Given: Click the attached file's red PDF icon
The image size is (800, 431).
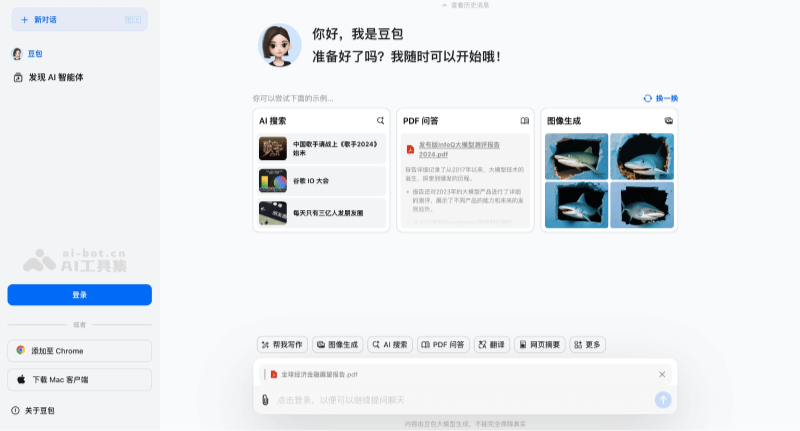Looking at the screenshot, I should (x=273, y=374).
